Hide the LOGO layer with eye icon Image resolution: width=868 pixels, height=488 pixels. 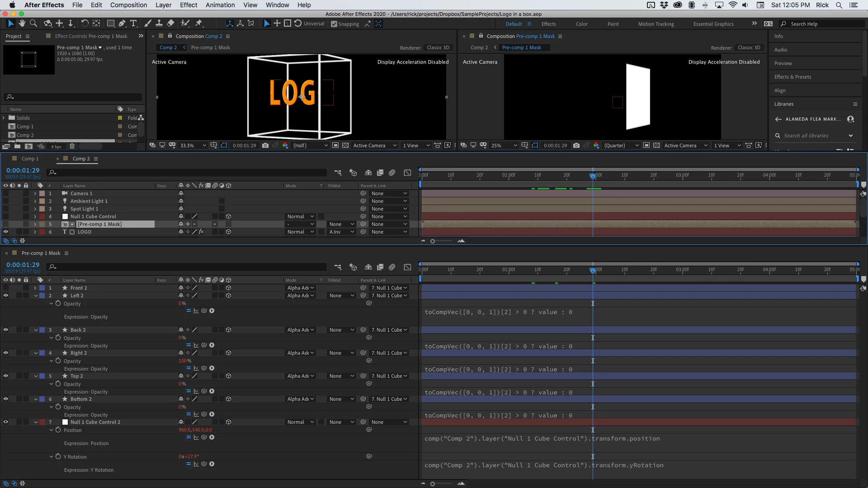(6, 232)
